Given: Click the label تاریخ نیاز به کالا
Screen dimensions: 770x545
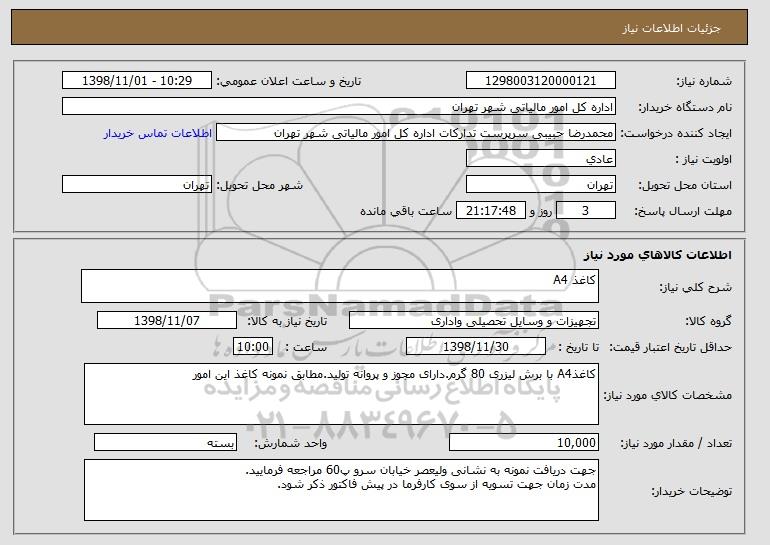Looking at the screenshot, I should (287, 321).
